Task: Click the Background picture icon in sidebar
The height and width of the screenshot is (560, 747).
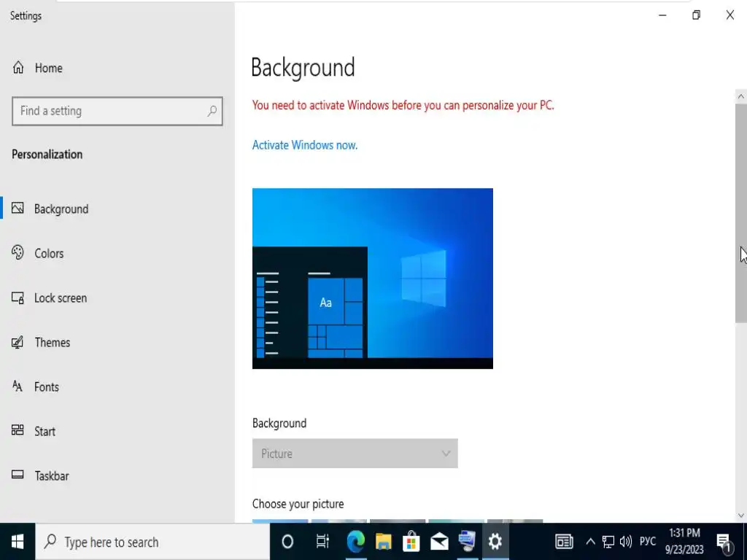Action: [18, 208]
